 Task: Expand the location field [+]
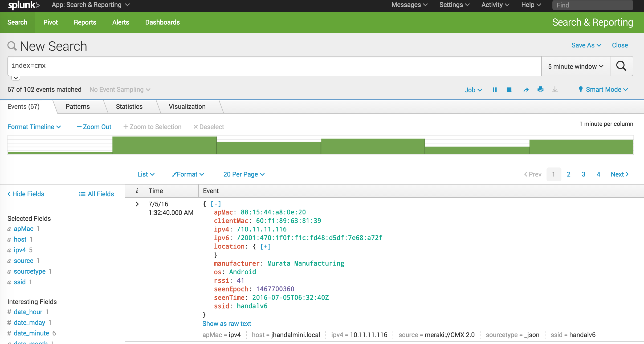tap(265, 246)
